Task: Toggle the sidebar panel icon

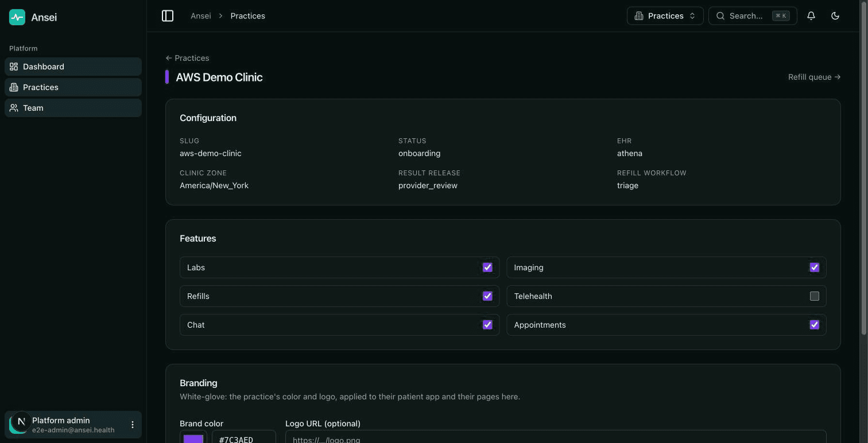Action: (x=168, y=16)
